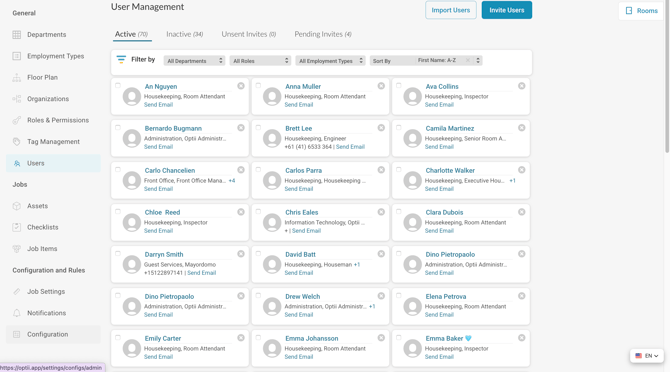Click Brett Lee's avatar icon

272,138
